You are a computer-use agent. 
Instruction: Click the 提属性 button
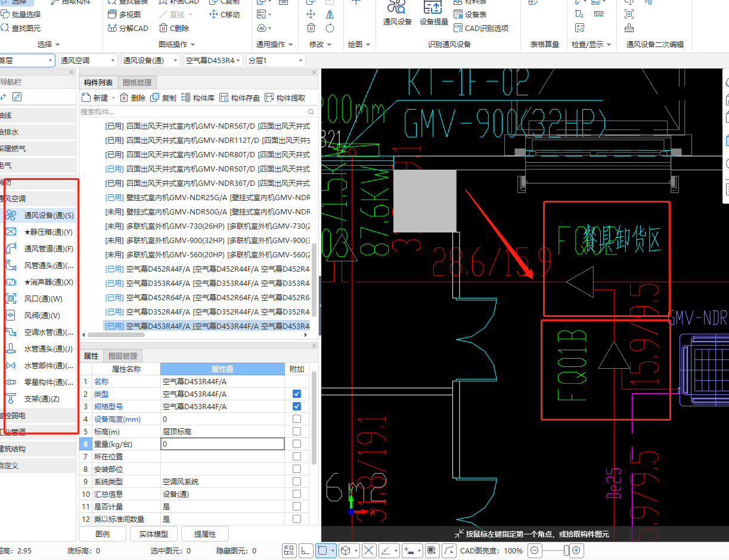coord(205,534)
